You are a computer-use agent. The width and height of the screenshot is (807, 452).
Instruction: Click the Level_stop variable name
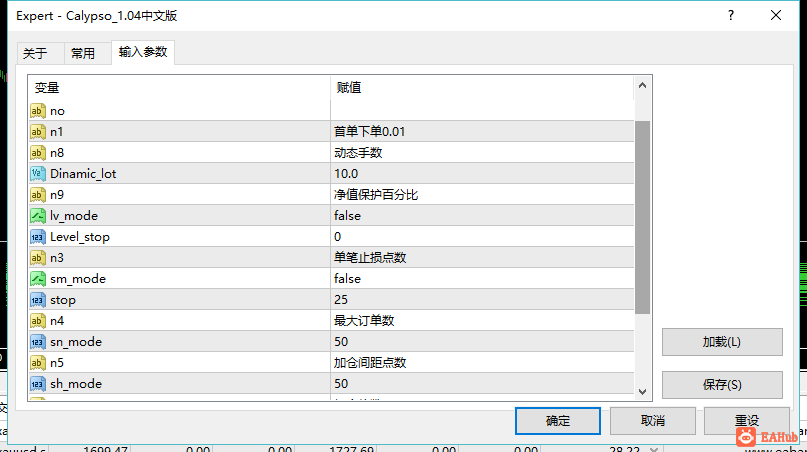[x=80, y=237]
